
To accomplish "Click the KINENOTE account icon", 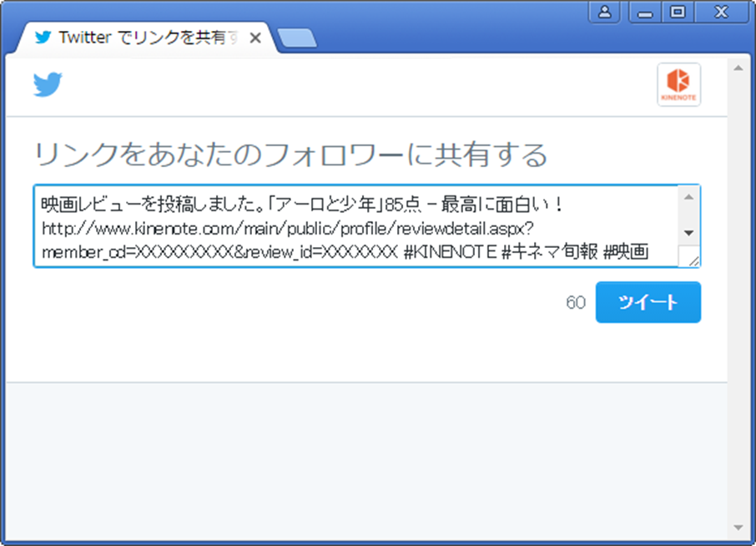I will [x=678, y=85].
